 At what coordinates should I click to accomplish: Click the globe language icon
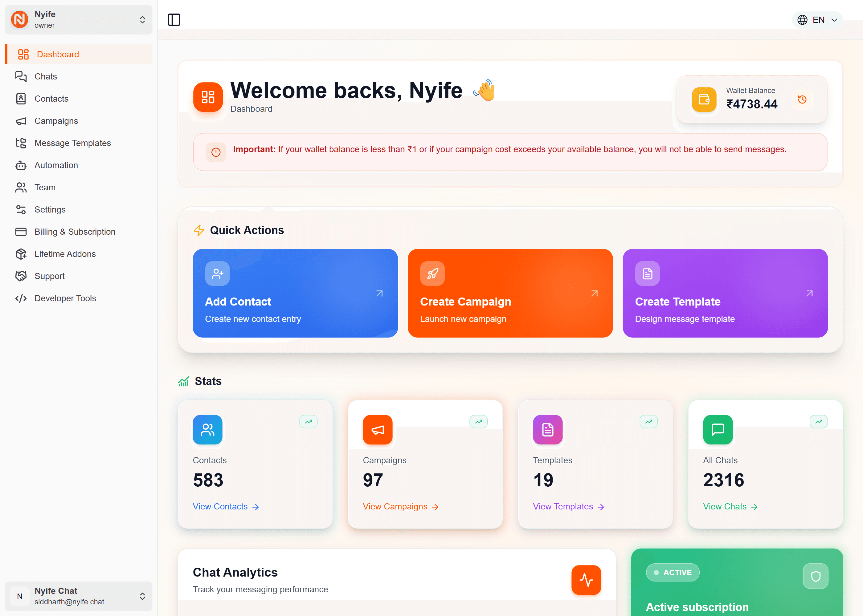[803, 20]
